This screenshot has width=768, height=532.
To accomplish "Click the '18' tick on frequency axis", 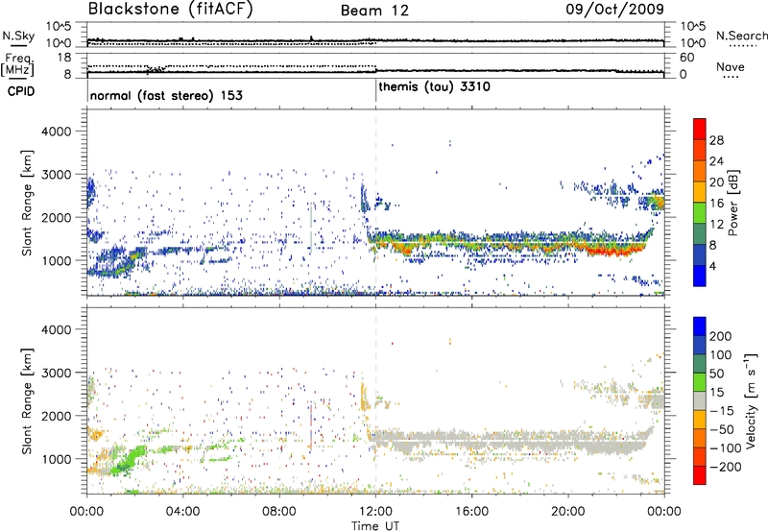I will pyautogui.click(x=64, y=58).
